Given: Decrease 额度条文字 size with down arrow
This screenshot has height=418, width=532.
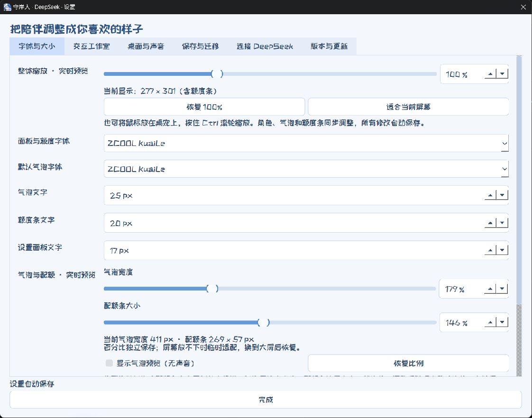Looking at the screenshot, I should pos(502,223).
